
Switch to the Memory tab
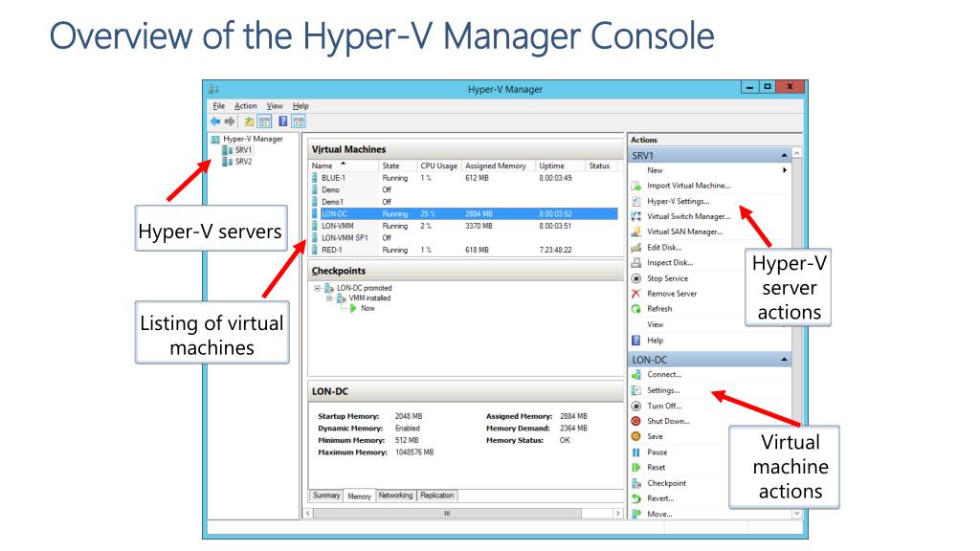coord(360,496)
